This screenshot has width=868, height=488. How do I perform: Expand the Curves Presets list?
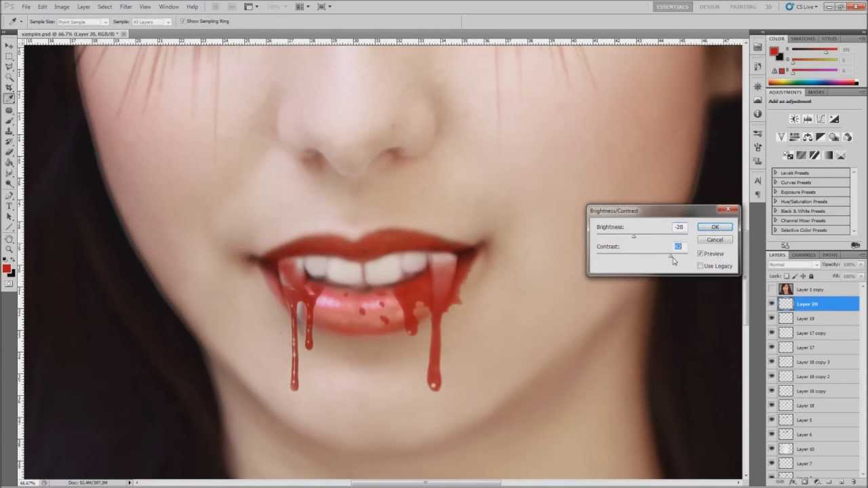point(775,182)
